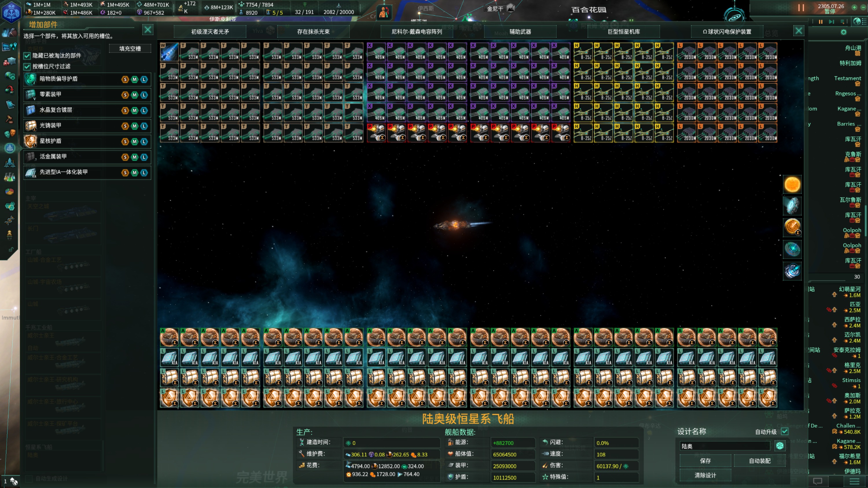Screen dimensions: 868x488
Task: Select 光铸装甲 component
Action: click(x=87, y=126)
